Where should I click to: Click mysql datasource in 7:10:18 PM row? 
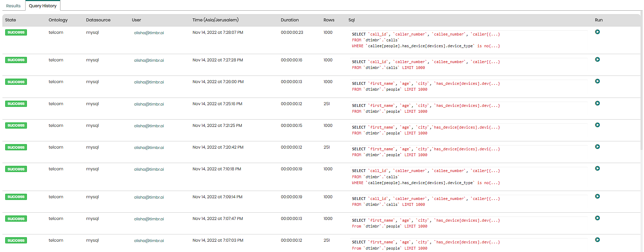(92, 169)
